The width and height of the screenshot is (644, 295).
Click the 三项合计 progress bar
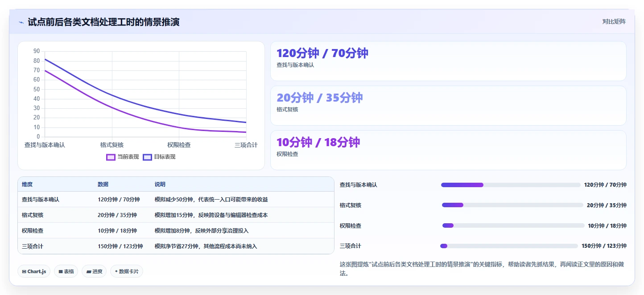pos(509,246)
